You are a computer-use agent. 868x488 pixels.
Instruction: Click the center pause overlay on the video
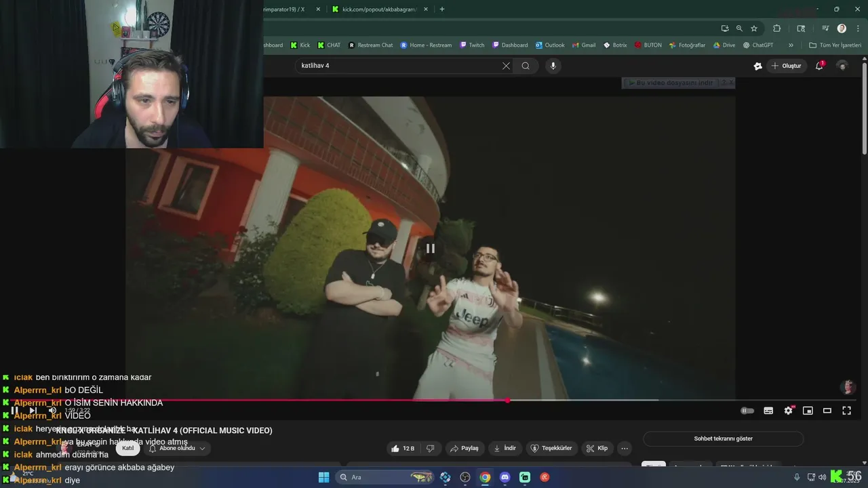click(x=431, y=249)
